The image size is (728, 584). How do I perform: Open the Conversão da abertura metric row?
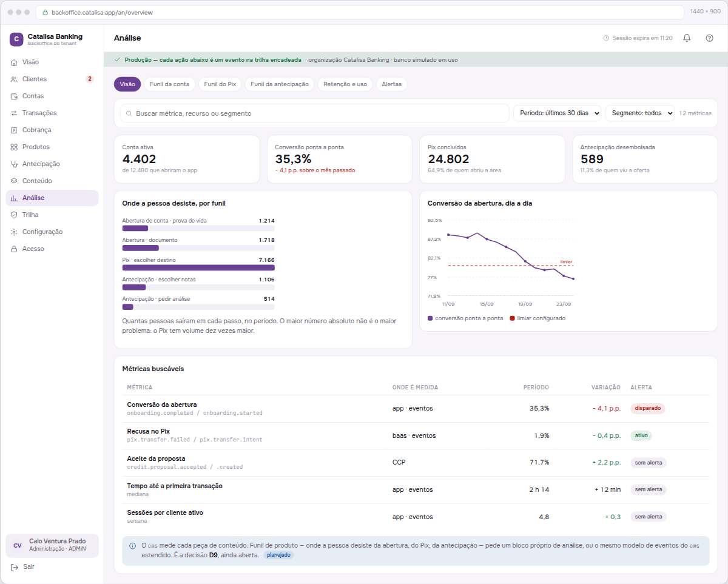(x=416, y=409)
